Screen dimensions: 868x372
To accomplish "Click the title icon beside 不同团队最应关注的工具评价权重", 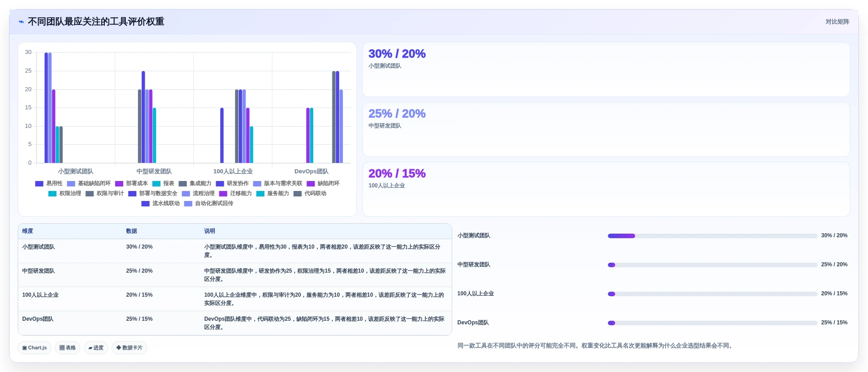I will [x=21, y=22].
